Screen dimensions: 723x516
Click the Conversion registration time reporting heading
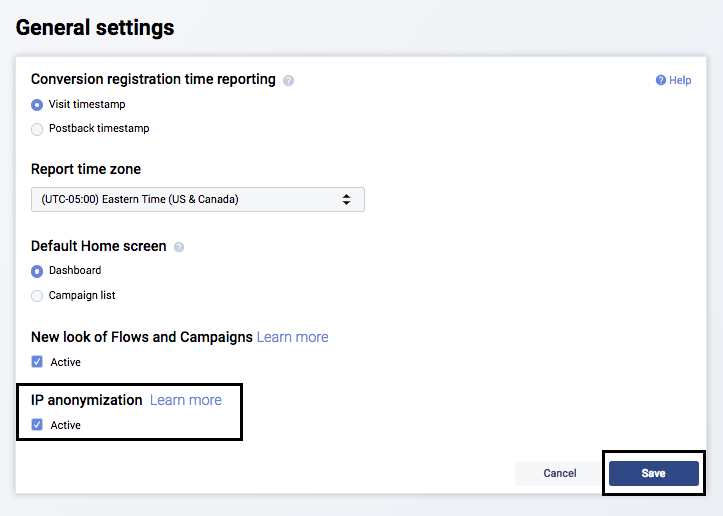click(x=153, y=79)
